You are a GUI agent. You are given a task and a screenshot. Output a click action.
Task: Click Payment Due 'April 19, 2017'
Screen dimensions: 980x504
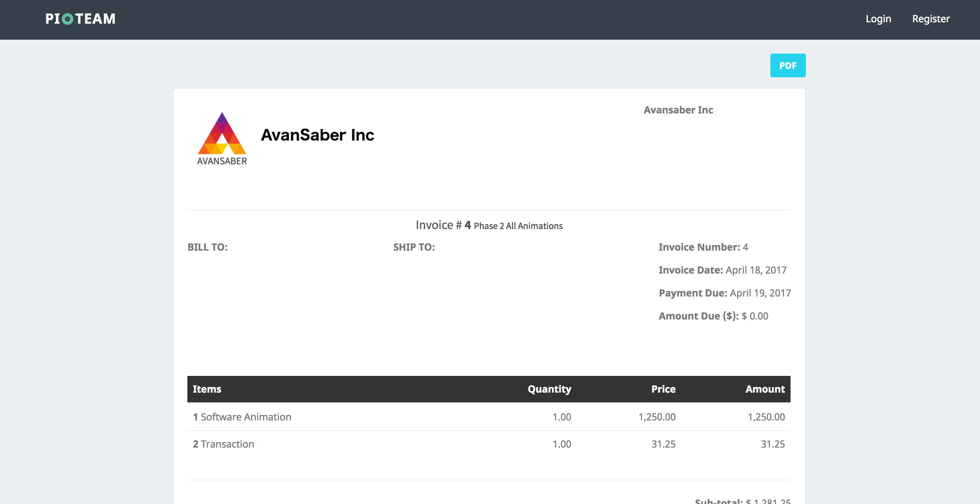[x=760, y=293]
